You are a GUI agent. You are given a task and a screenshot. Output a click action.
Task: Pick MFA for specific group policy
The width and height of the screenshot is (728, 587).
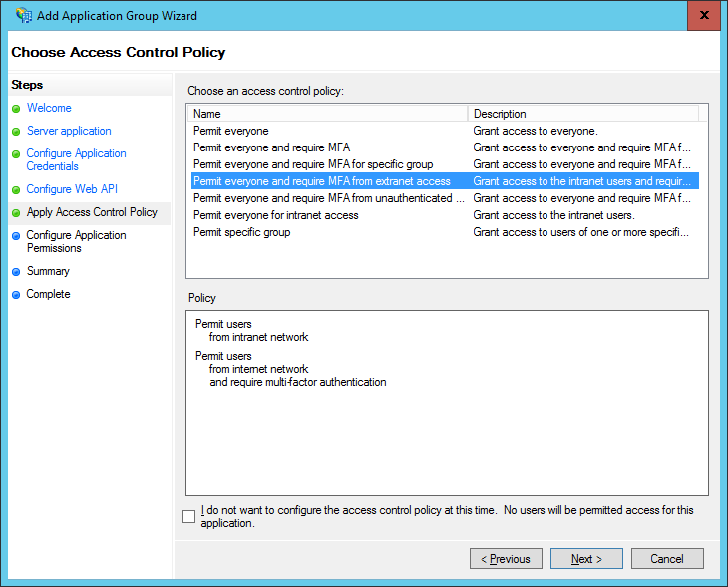(x=312, y=164)
